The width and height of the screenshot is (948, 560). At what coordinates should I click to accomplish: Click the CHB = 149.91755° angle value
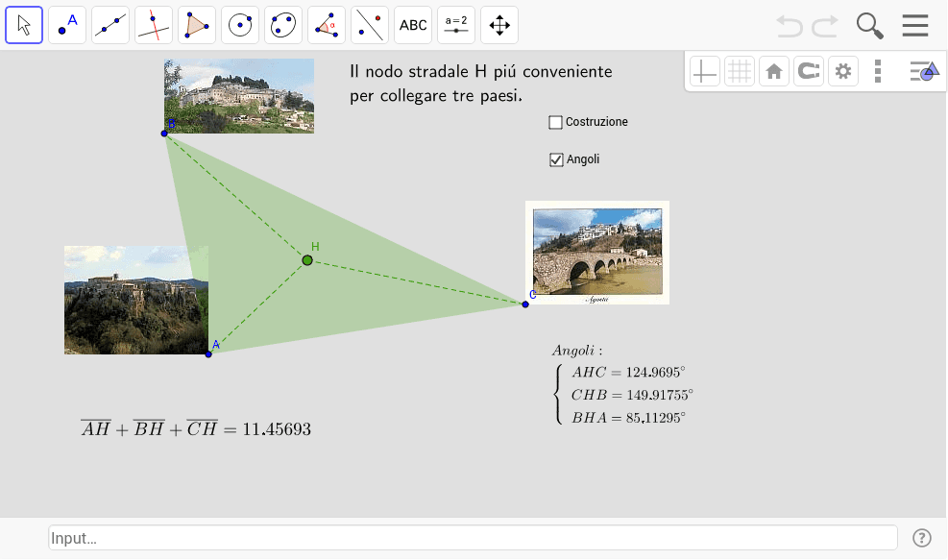(x=632, y=395)
